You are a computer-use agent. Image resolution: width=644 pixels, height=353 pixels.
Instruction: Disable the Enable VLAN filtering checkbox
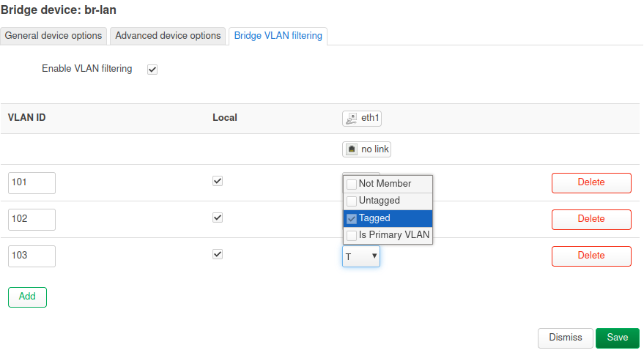[152, 70]
